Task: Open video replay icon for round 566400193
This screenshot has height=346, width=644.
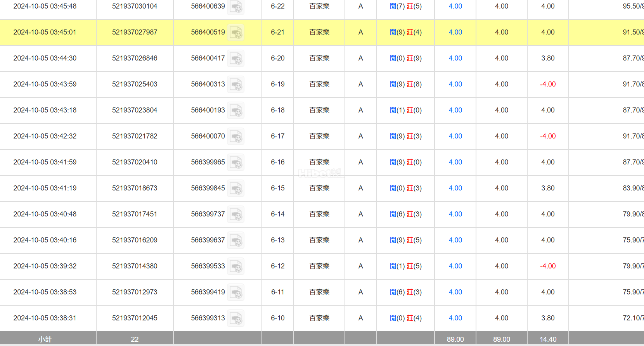Action: tap(235, 111)
